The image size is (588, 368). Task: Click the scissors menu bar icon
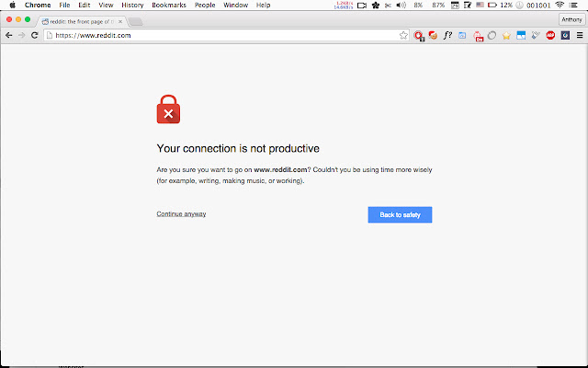click(388, 6)
